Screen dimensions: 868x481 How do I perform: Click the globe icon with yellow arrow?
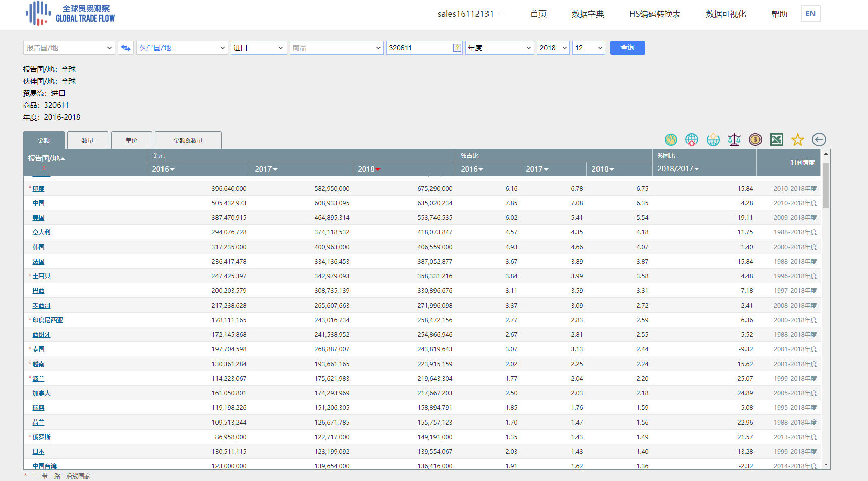[x=713, y=140]
